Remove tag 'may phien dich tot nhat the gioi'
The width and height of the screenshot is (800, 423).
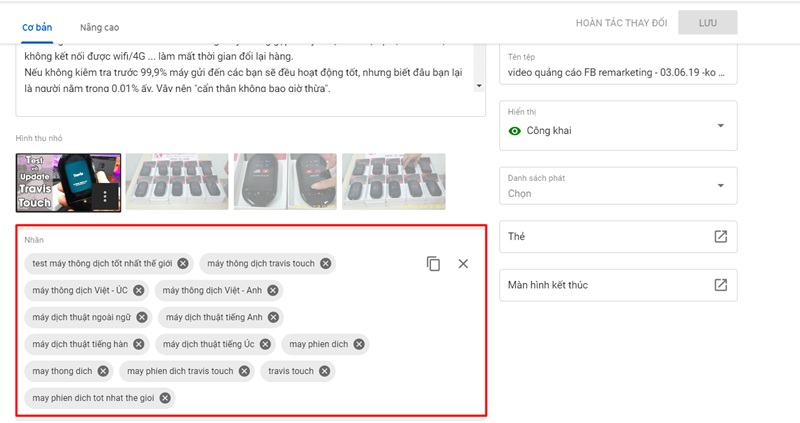coord(165,398)
